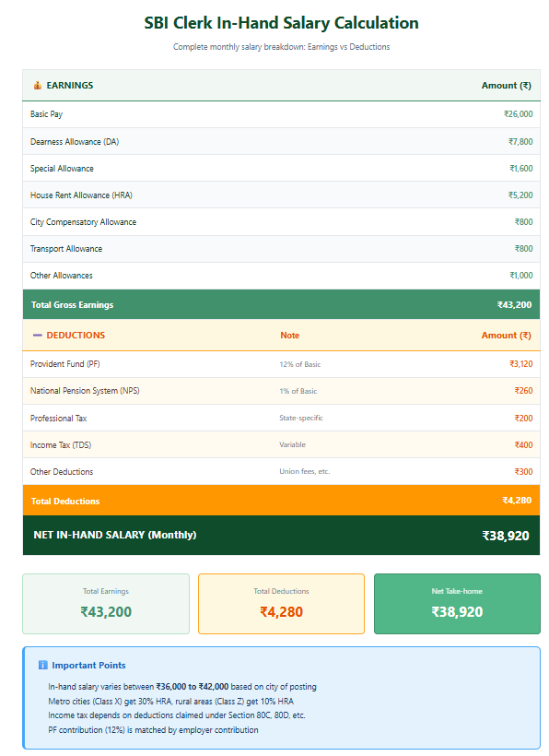The image size is (549, 756).
Task: Click the ₹5,200 HRA amount
Action: (x=520, y=195)
